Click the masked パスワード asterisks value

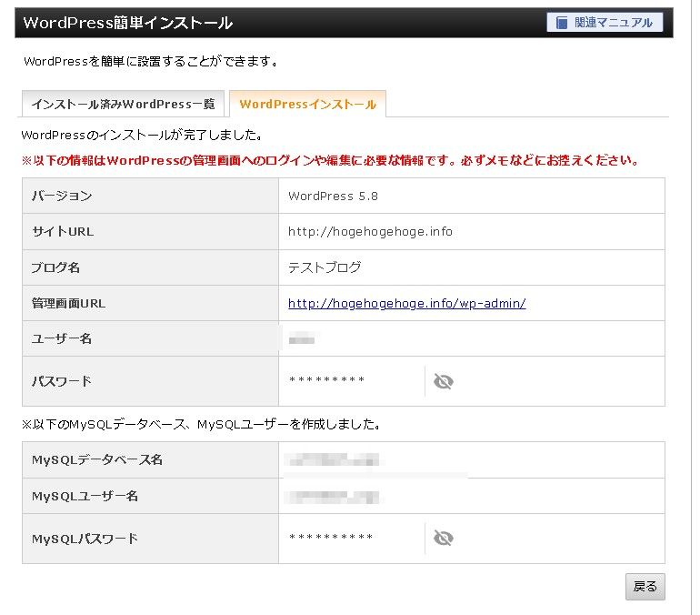(x=326, y=381)
